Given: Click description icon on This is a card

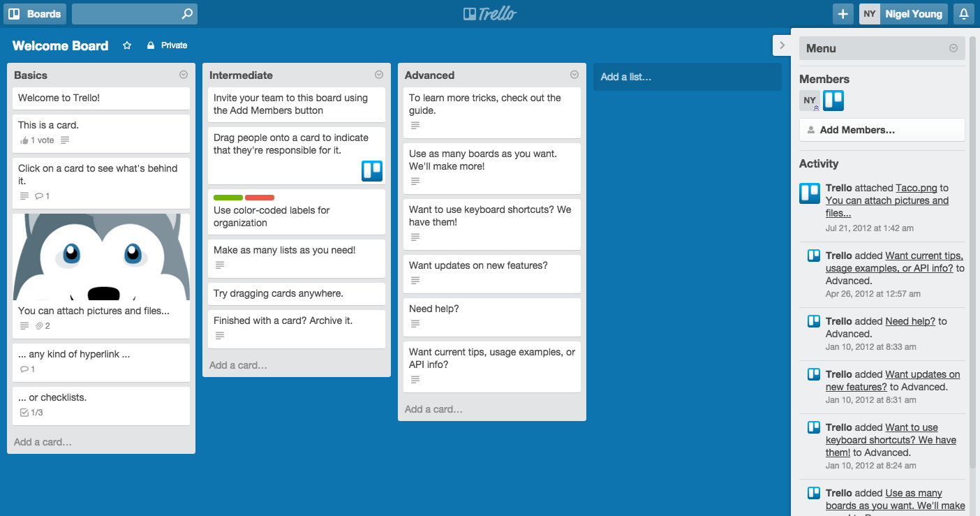Looking at the screenshot, I should (65, 140).
